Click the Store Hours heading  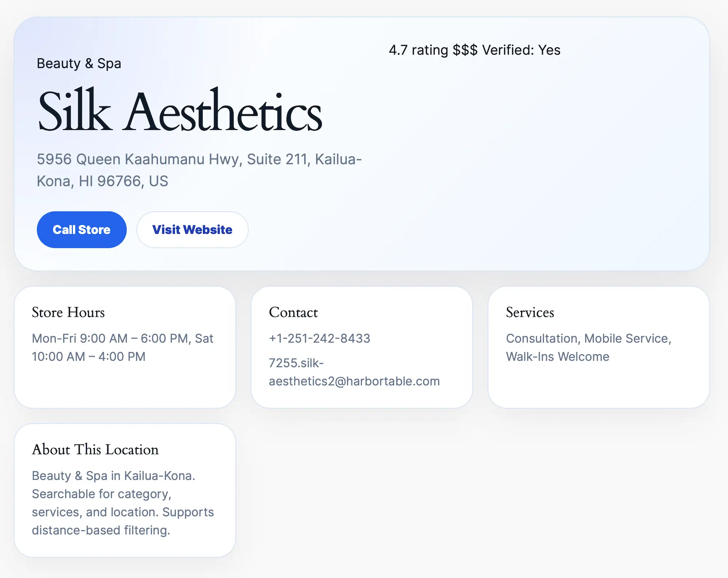(x=68, y=312)
